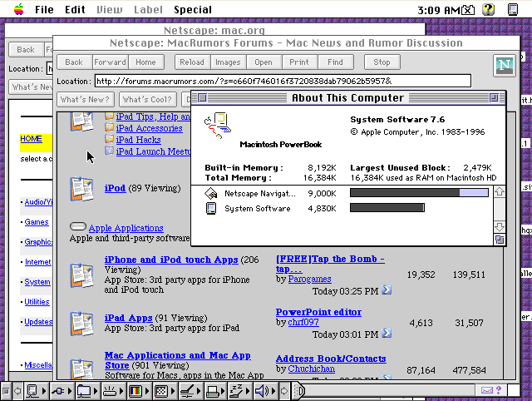Open the Apple Applications category link
Screen dimensions: 532x401
coord(126,228)
